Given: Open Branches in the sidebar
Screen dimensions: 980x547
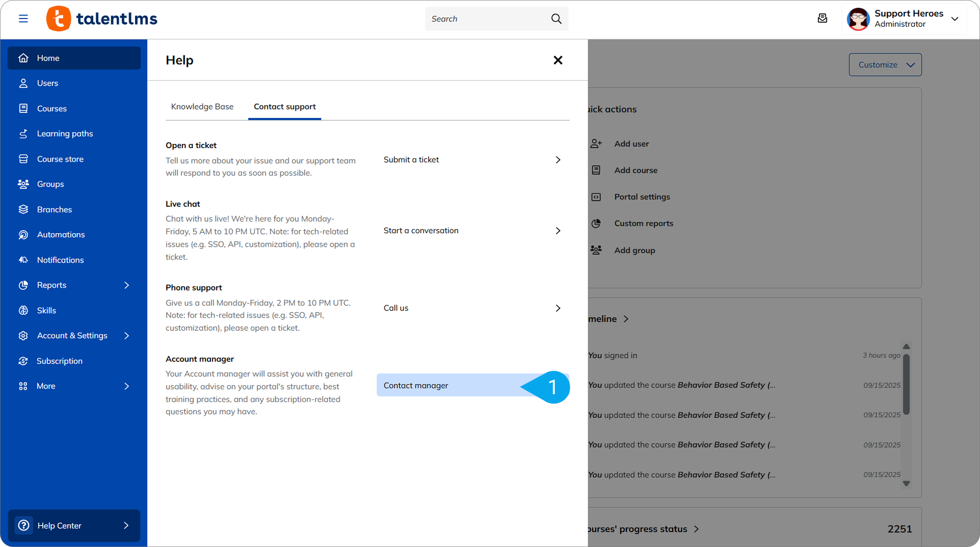Looking at the screenshot, I should 54,209.
